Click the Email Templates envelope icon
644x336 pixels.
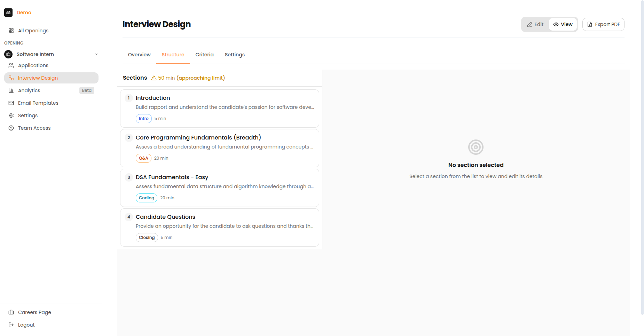pyautogui.click(x=11, y=103)
